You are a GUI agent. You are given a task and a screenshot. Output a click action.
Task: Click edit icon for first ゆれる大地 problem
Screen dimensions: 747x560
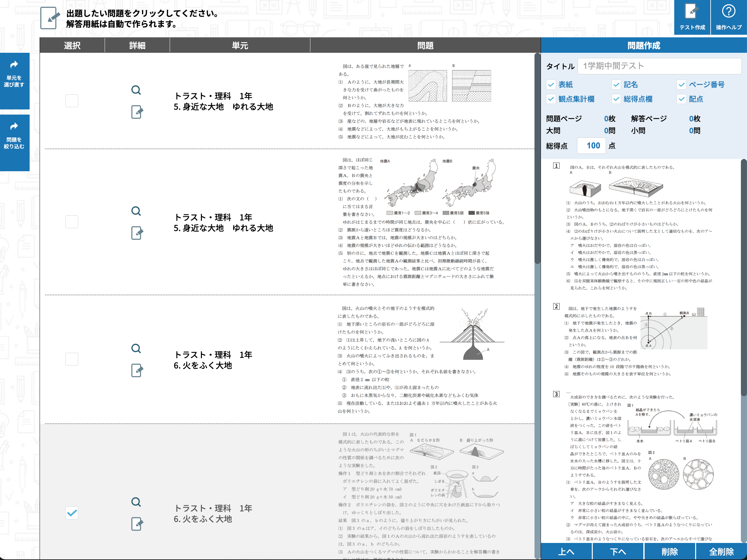click(137, 112)
